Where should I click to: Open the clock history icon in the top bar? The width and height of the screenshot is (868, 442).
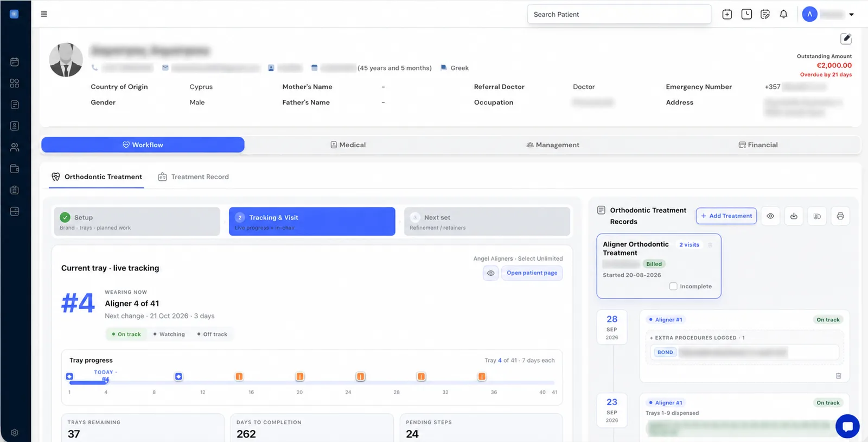coord(746,15)
